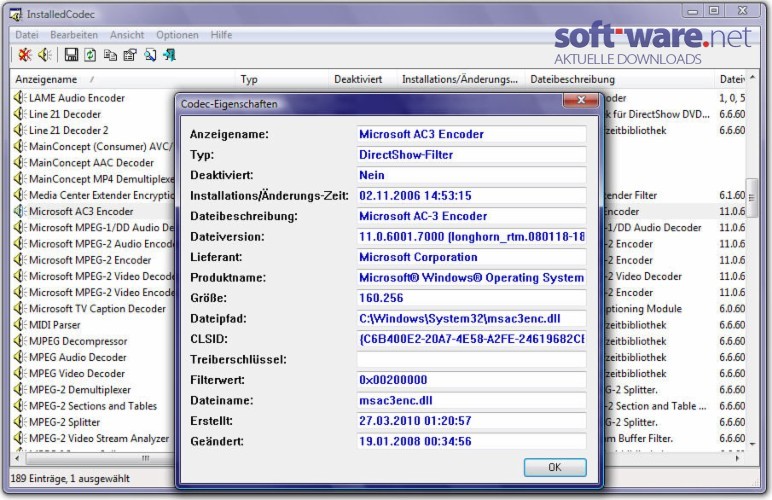Open the Optionen menu
Viewport: 772px width, 500px height.
(177, 35)
